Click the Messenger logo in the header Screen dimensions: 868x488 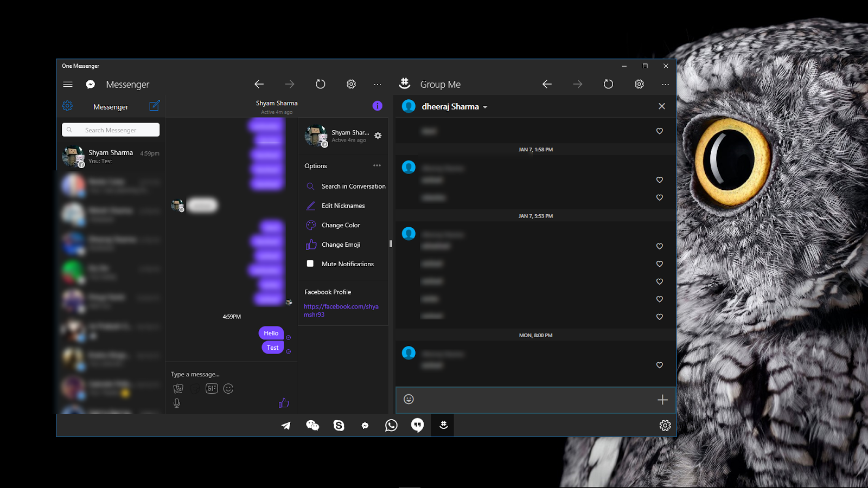coord(91,84)
